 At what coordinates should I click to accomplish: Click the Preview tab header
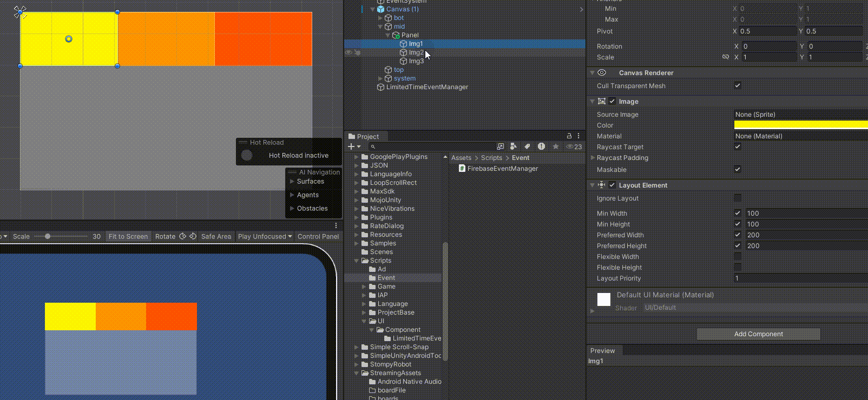[603, 351]
